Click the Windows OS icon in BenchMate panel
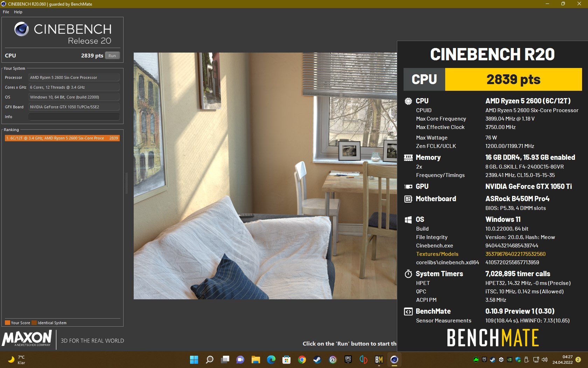The width and height of the screenshot is (588, 368). (x=408, y=220)
